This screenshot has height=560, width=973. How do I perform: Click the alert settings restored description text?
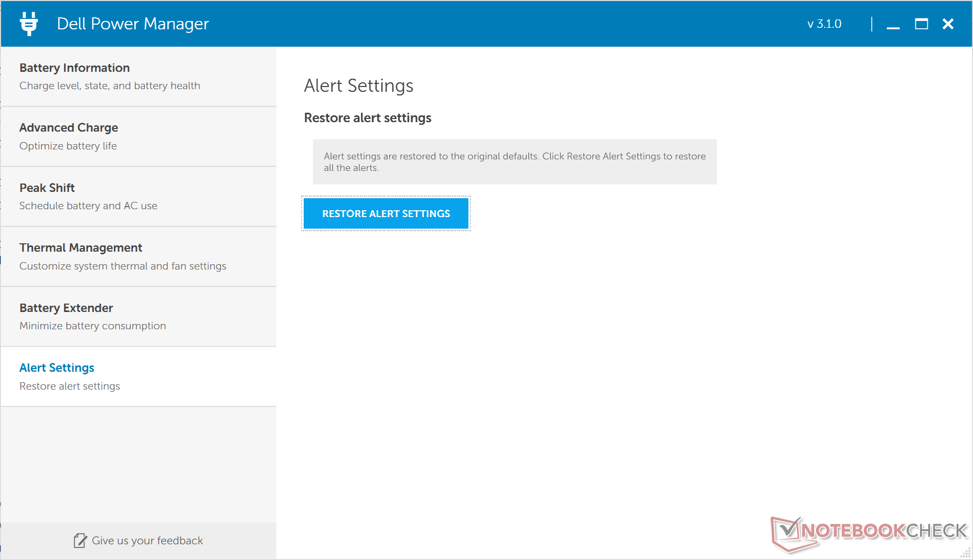point(515,162)
